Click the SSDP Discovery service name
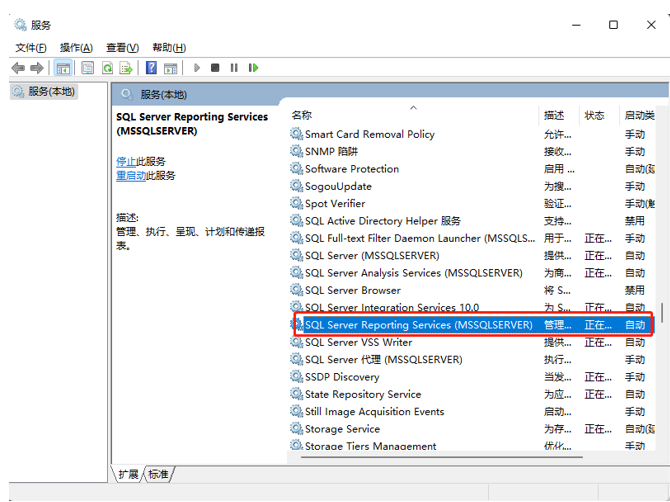670x502 pixels. [342, 377]
